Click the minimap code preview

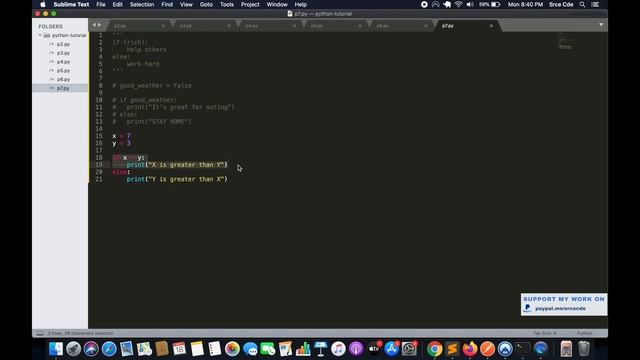[x=565, y=41]
